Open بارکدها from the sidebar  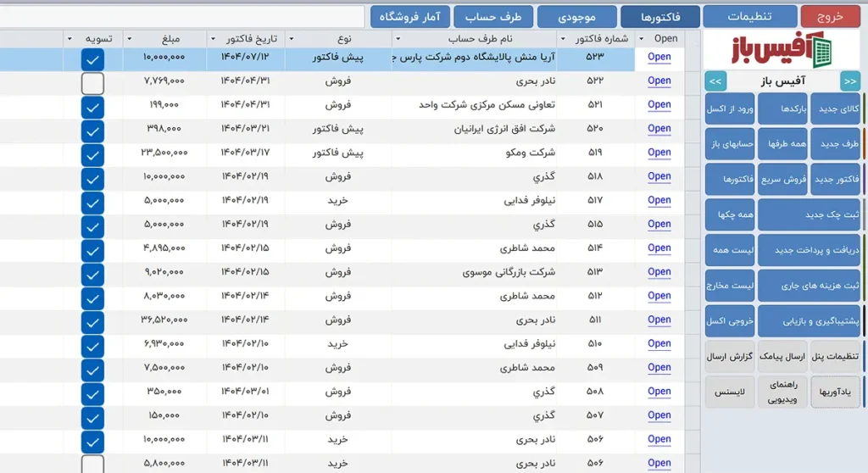click(x=782, y=109)
